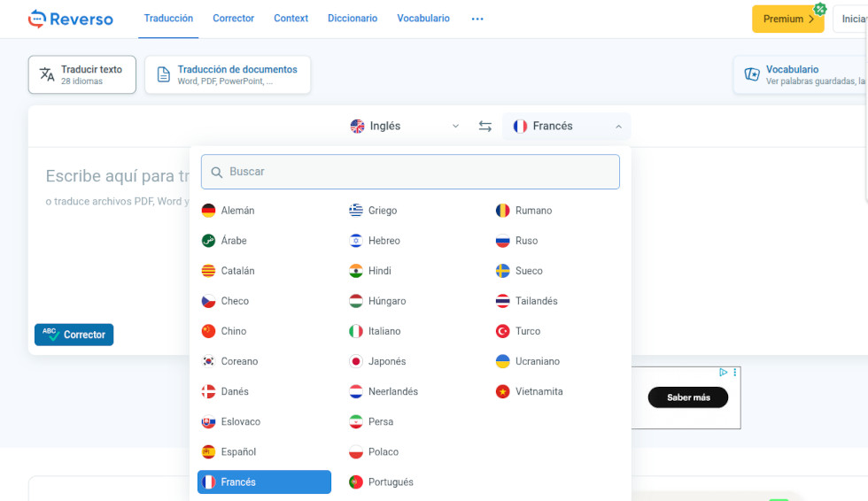The height and width of the screenshot is (501, 868).
Task: Click the swap languages arrows icon
Action: coord(484,127)
